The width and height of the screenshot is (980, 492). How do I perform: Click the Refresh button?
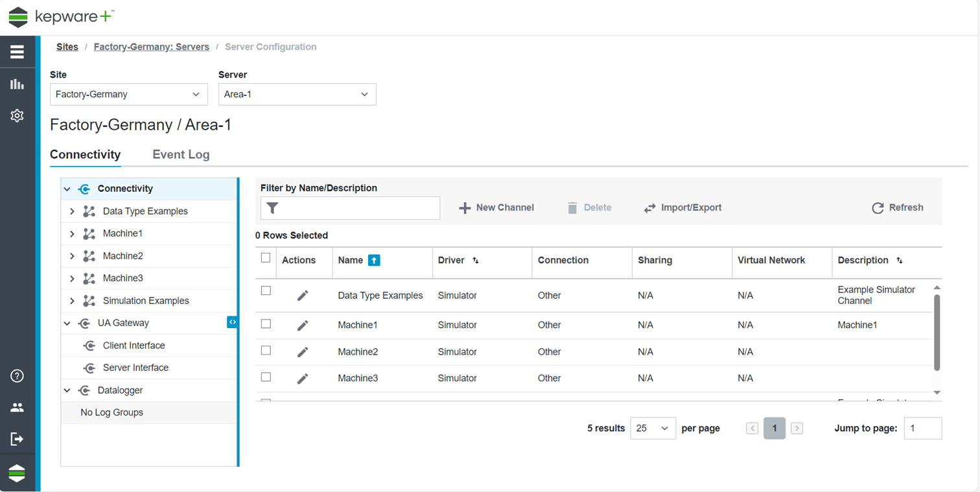(898, 207)
